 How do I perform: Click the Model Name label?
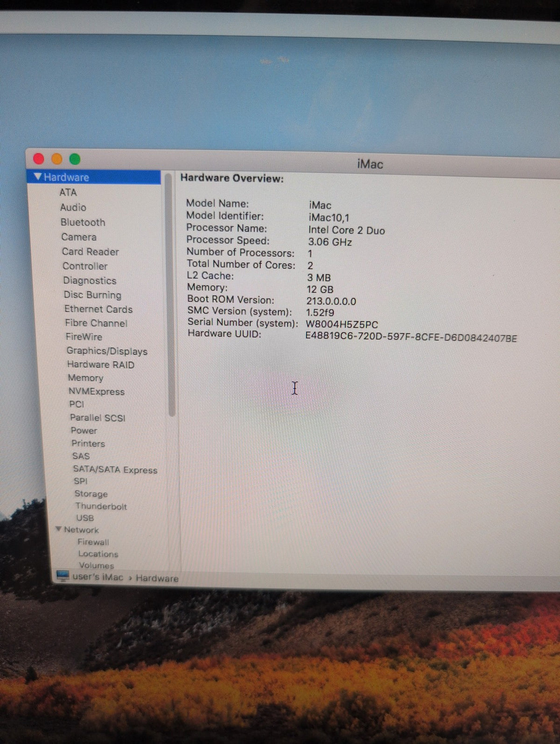pyautogui.click(x=217, y=204)
